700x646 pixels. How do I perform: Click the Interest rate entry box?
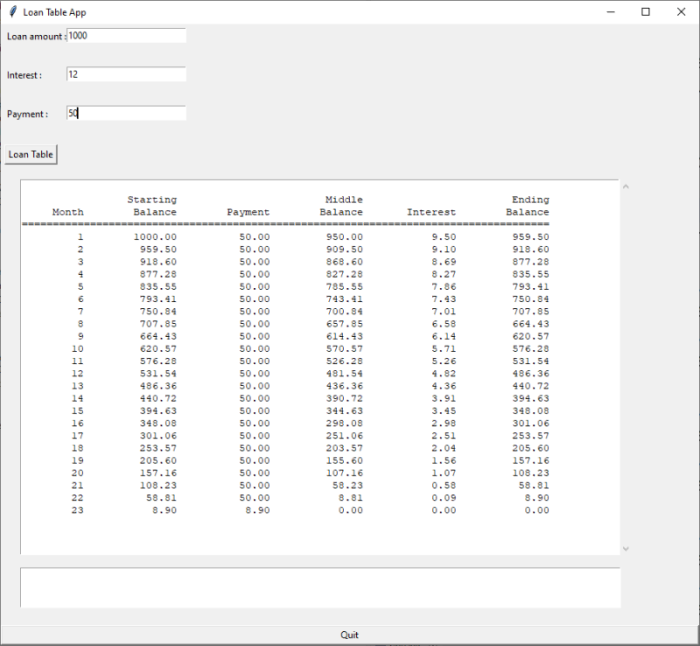pyautogui.click(x=126, y=74)
